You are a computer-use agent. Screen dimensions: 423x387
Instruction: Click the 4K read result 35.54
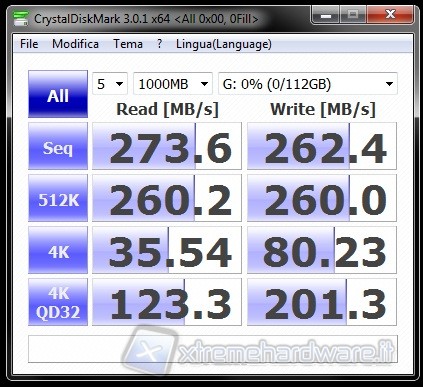[x=167, y=250]
